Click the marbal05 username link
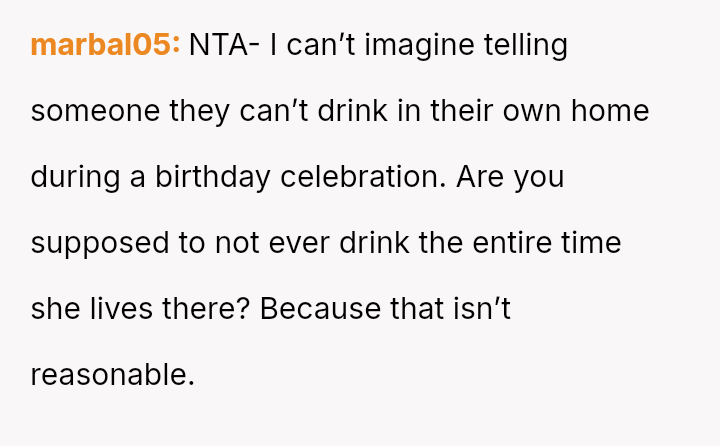Viewport: 720px width, 446px height. (105, 45)
